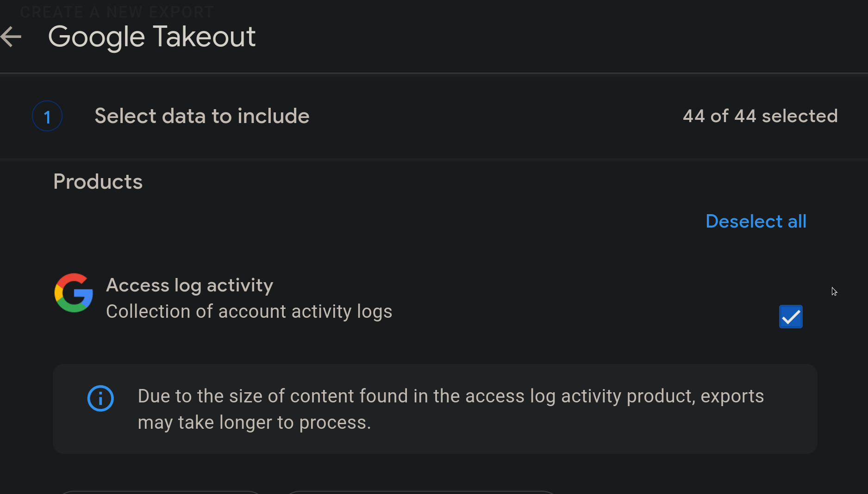Screen dimensions: 868x494
Task: Click the first line of the info message
Action: 450,396
